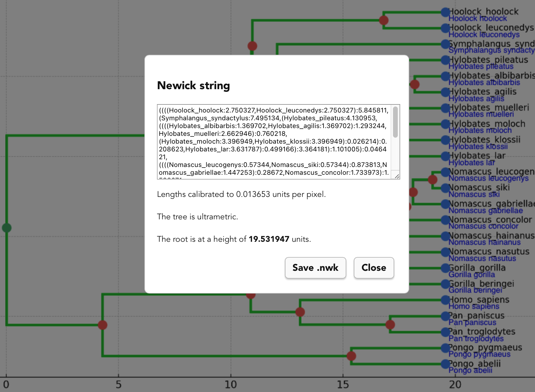Select the green root node of the tree
Screen dimensions: 535x392
(x=7, y=228)
